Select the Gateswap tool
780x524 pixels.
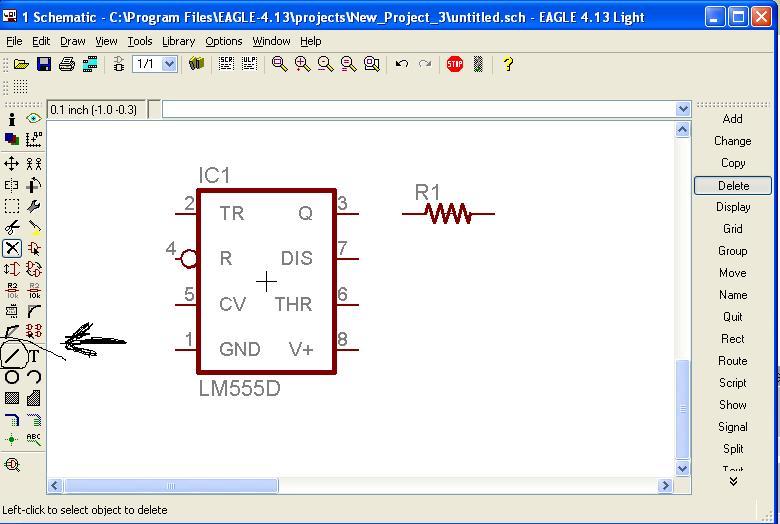coord(34,269)
